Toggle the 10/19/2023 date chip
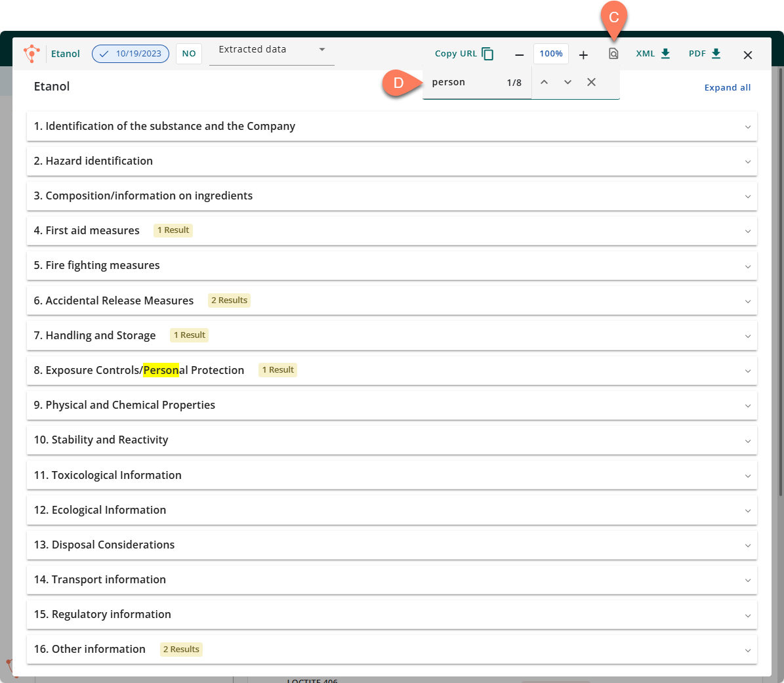This screenshot has height=683, width=784. tap(131, 54)
